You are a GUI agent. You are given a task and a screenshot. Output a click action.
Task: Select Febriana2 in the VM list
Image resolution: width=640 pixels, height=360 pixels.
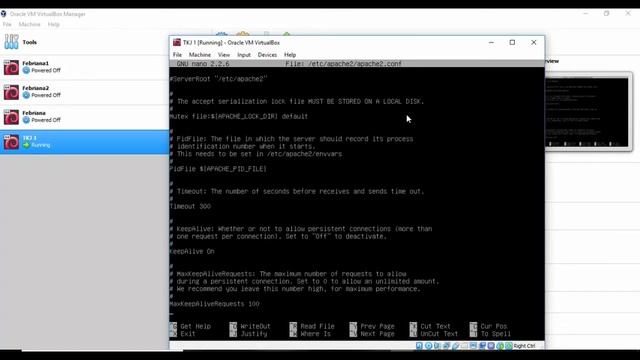[84, 92]
